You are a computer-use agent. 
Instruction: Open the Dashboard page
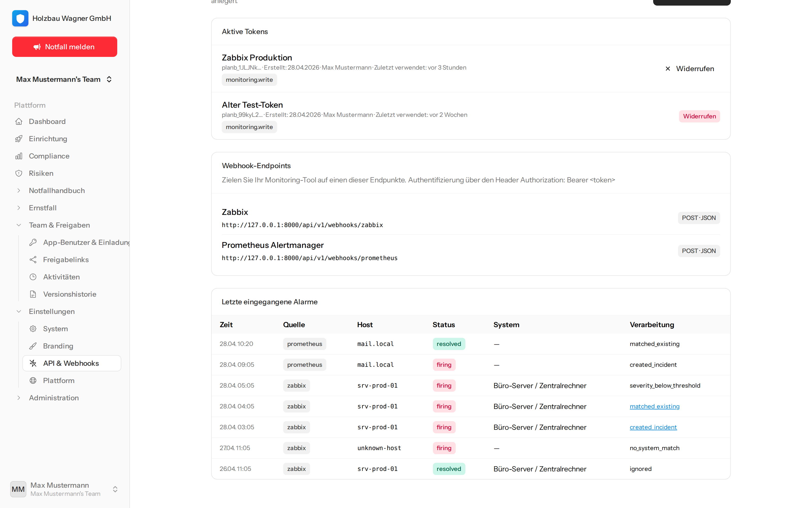[x=65, y=121]
